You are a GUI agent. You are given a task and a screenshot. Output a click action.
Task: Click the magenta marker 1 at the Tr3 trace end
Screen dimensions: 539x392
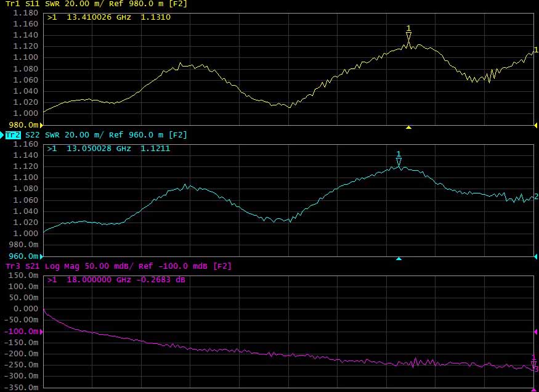[533, 362]
